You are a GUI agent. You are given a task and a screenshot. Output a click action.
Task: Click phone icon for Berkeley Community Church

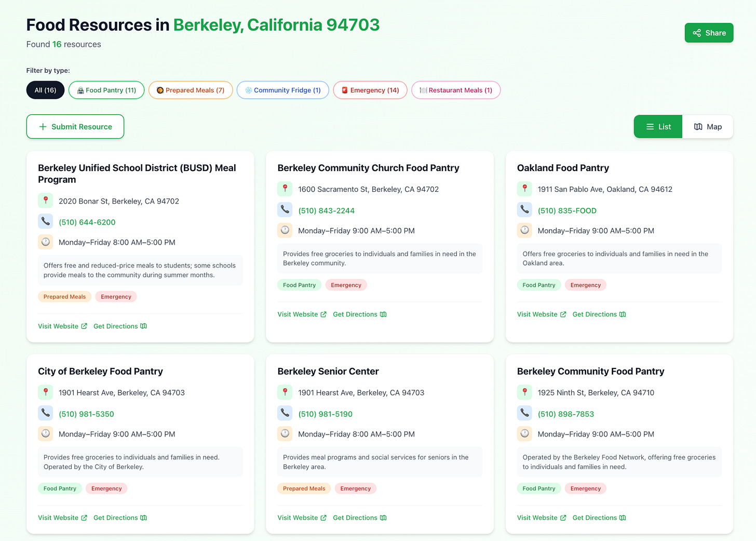(285, 210)
